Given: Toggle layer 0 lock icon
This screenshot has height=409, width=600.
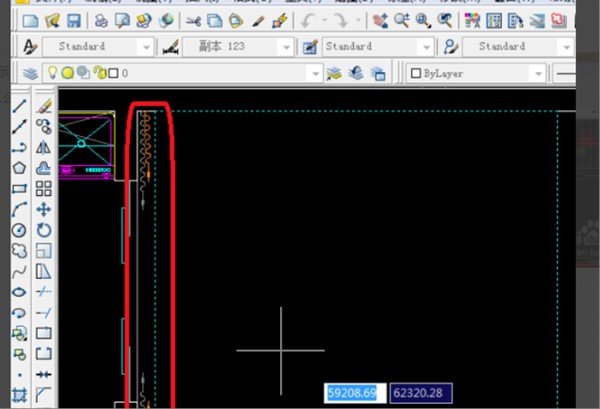Looking at the screenshot, I should coord(99,73).
